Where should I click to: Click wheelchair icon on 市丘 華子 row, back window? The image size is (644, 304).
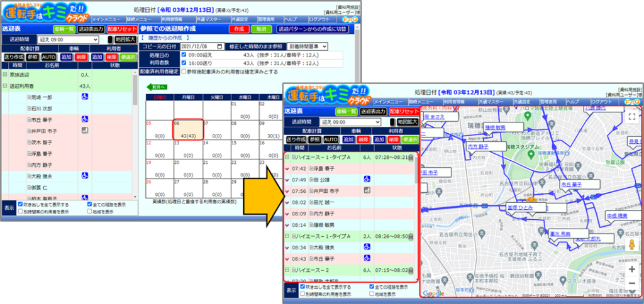[x=85, y=119]
